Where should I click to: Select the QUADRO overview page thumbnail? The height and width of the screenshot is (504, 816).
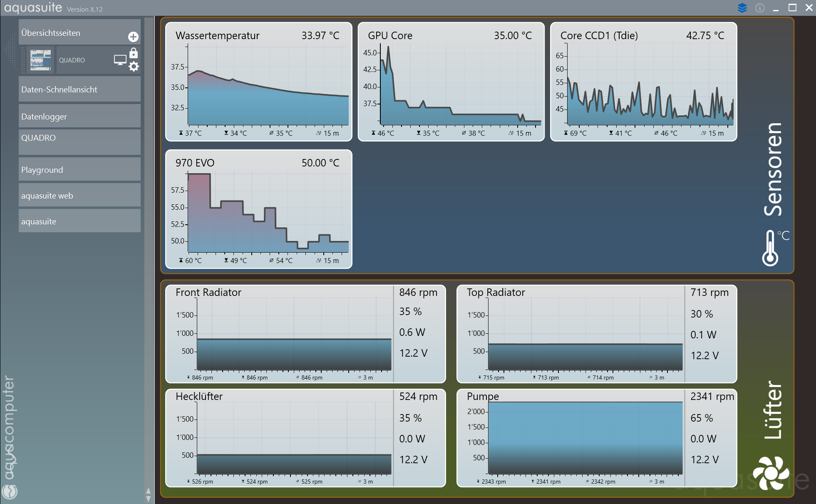coord(40,60)
